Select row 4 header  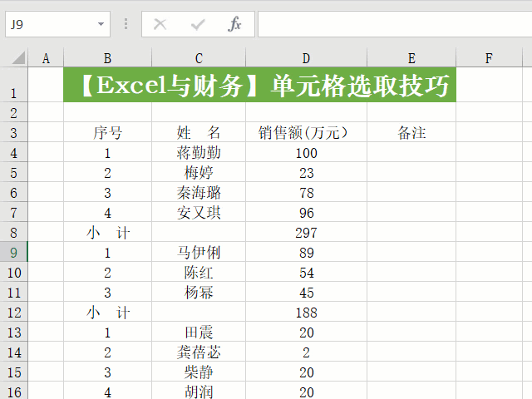[x=14, y=152]
